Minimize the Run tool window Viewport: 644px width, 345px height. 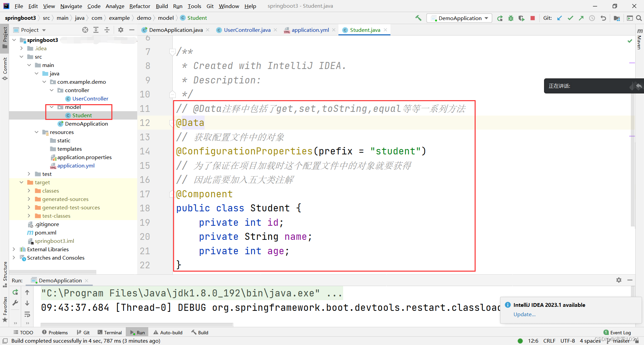coord(630,280)
